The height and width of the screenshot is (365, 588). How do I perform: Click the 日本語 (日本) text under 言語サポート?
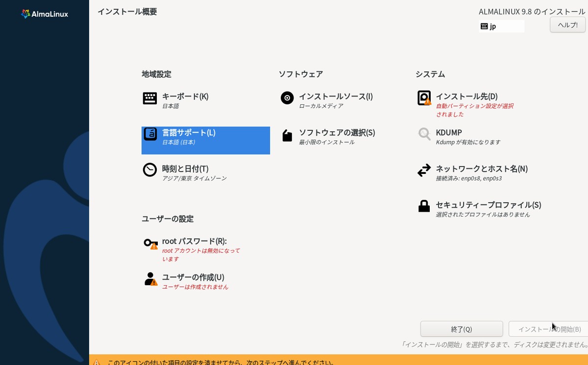pyautogui.click(x=178, y=142)
